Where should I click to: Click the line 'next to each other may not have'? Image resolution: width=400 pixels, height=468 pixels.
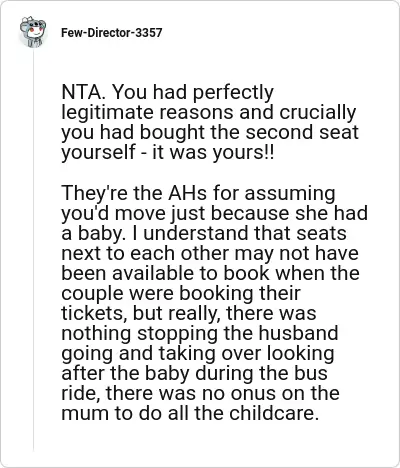(210, 253)
